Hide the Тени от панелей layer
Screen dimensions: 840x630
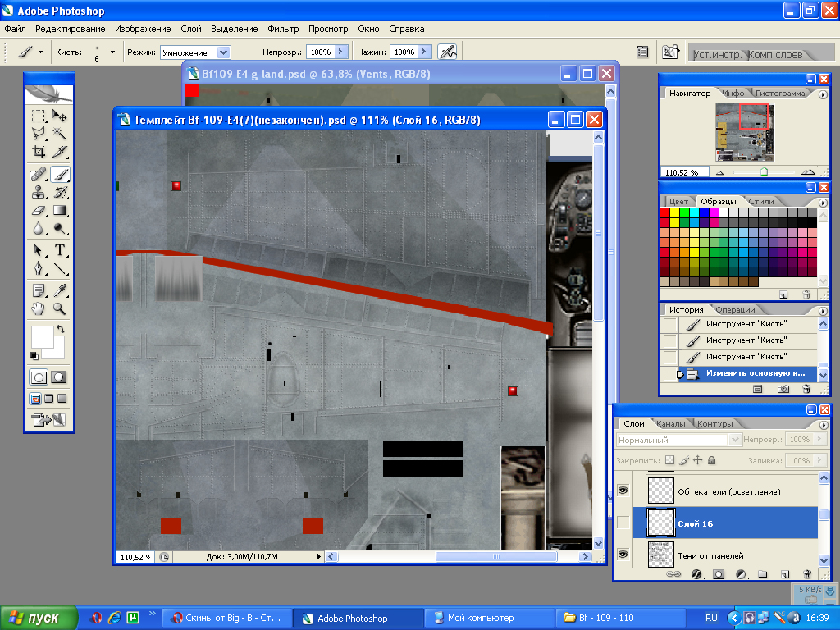tap(623, 555)
